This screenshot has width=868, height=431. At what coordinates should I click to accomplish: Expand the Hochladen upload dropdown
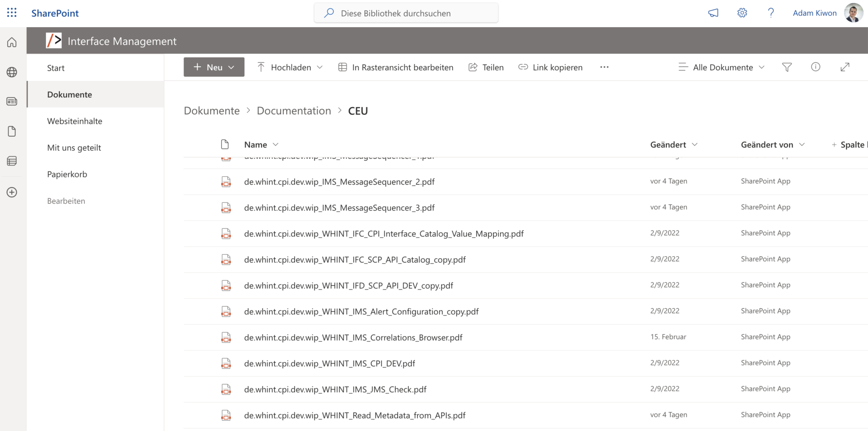[290, 67]
